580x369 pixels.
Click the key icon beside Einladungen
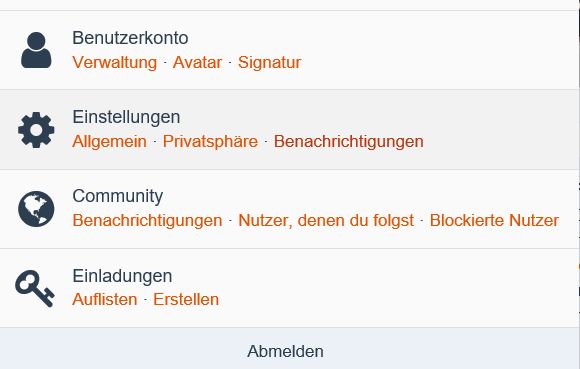35,288
